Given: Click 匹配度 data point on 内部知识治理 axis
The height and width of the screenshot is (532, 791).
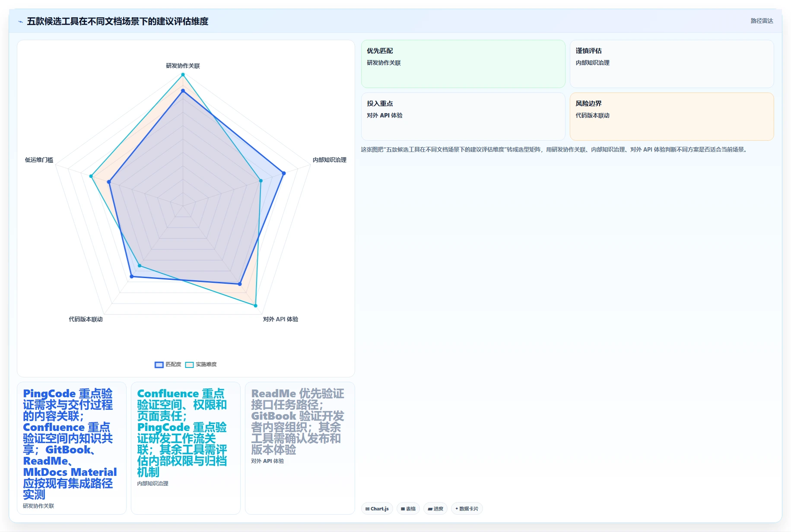Looking at the screenshot, I should point(284,173).
